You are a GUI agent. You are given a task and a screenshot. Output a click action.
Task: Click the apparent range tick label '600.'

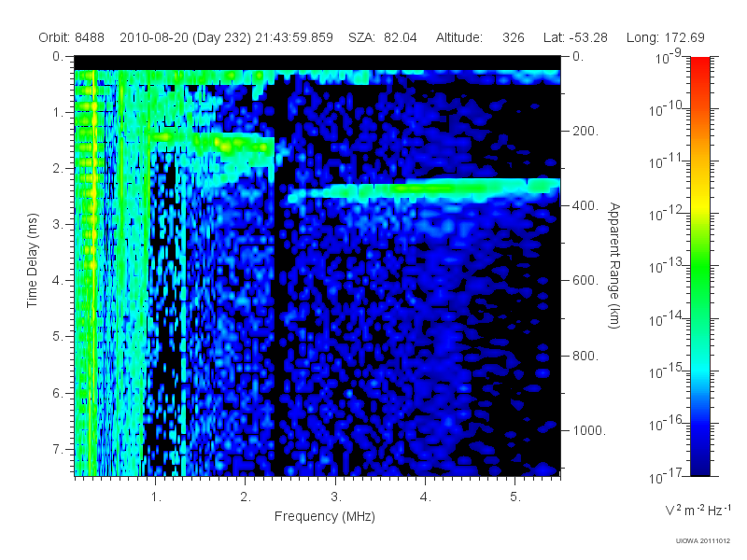click(585, 281)
